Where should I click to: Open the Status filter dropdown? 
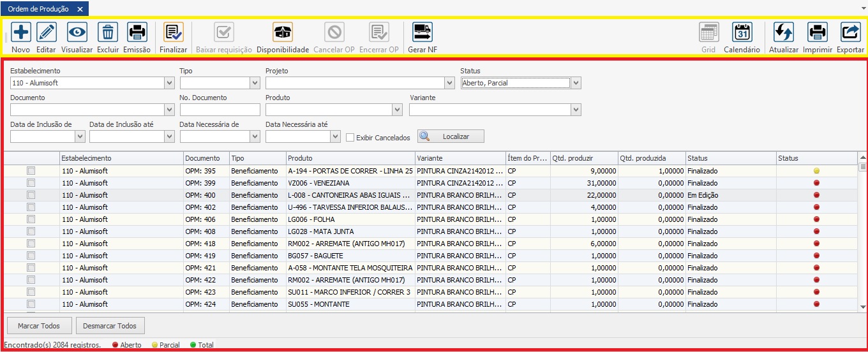tap(576, 83)
